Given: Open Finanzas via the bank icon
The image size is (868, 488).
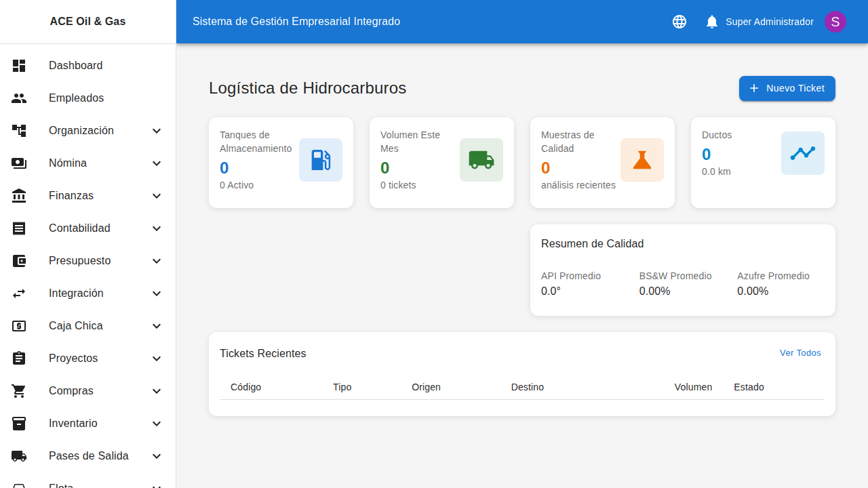Looking at the screenshot, I should tap(19, 195).
